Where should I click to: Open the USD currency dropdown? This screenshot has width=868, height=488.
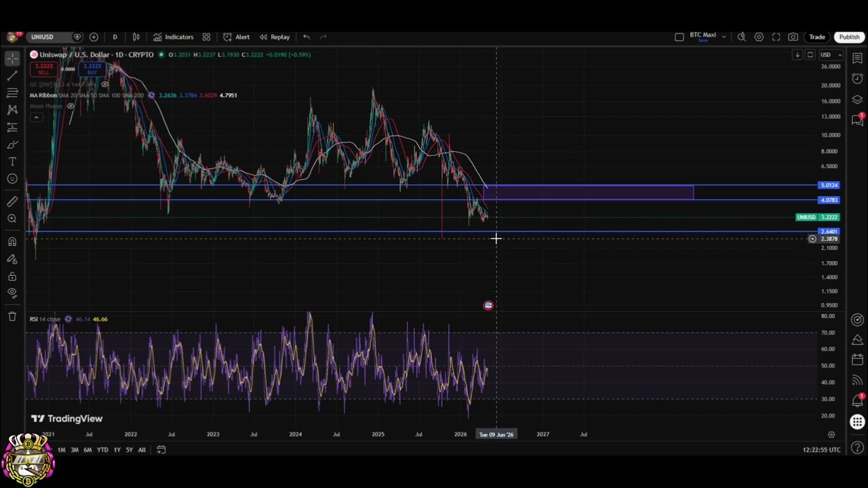point(830,55)
